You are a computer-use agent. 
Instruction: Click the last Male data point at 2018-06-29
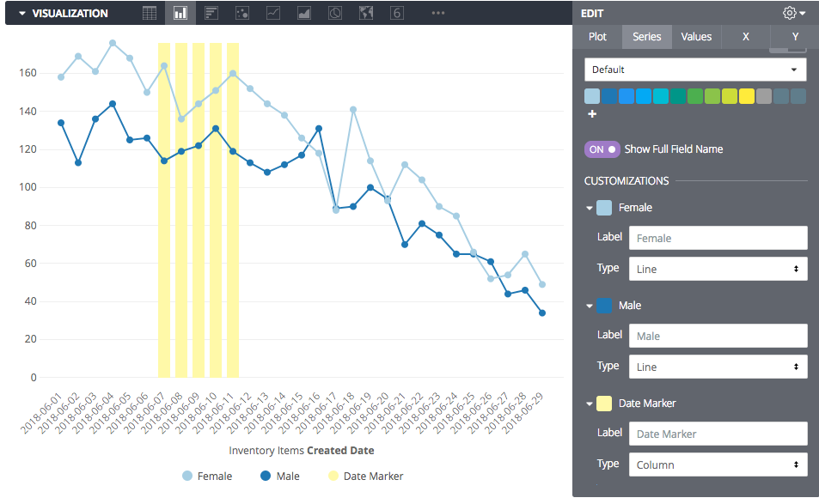(x=542, y=313)
